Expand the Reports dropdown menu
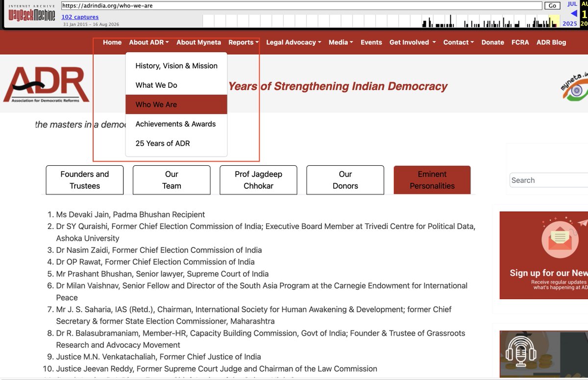Image resolution: width=588 pixels, height=380 pixels. tap(244, 42)
